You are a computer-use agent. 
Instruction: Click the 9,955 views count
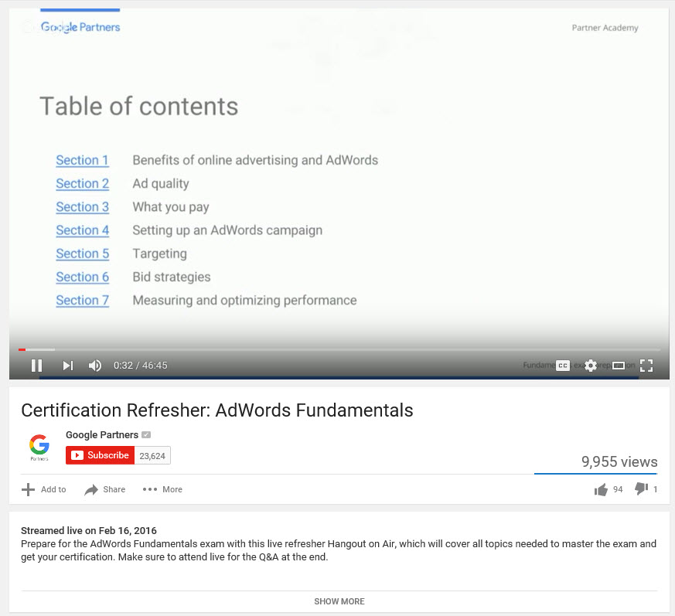tap(619, 462)
